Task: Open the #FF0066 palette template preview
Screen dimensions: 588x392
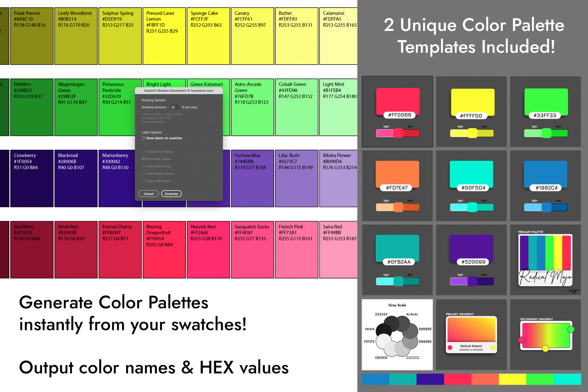Action: tap(397, 112)
